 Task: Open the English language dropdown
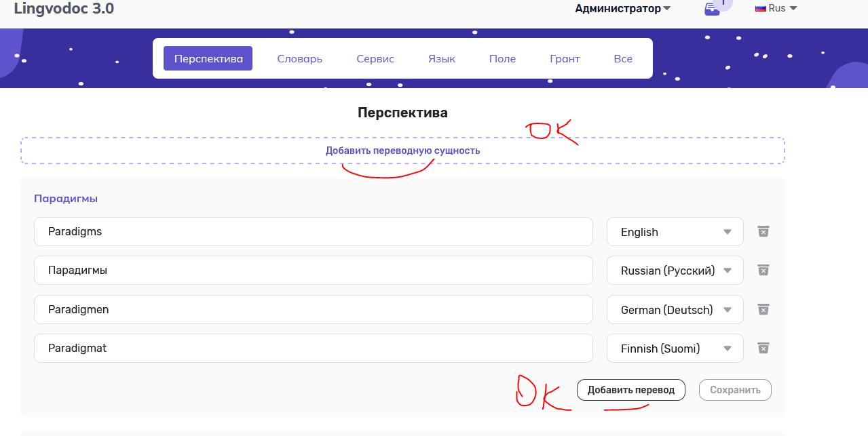click(x=675, y=231)
